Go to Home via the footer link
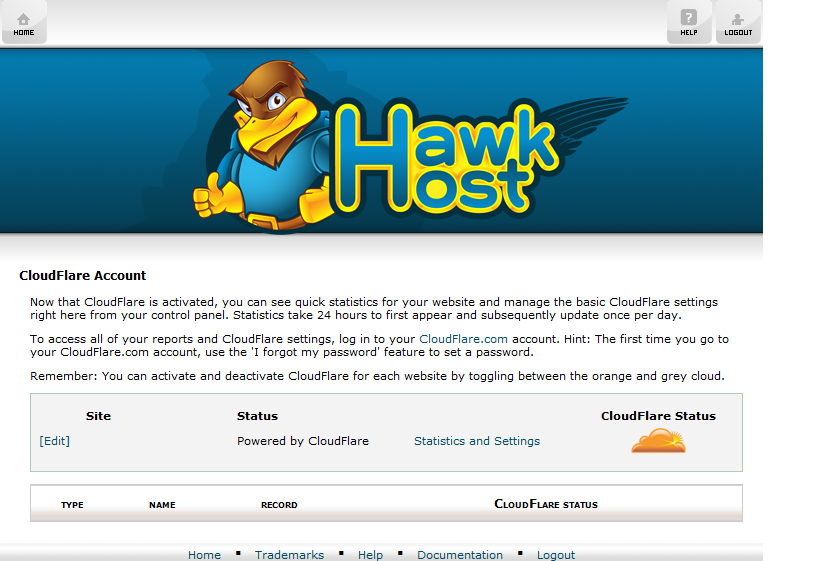 click(204, 555)
